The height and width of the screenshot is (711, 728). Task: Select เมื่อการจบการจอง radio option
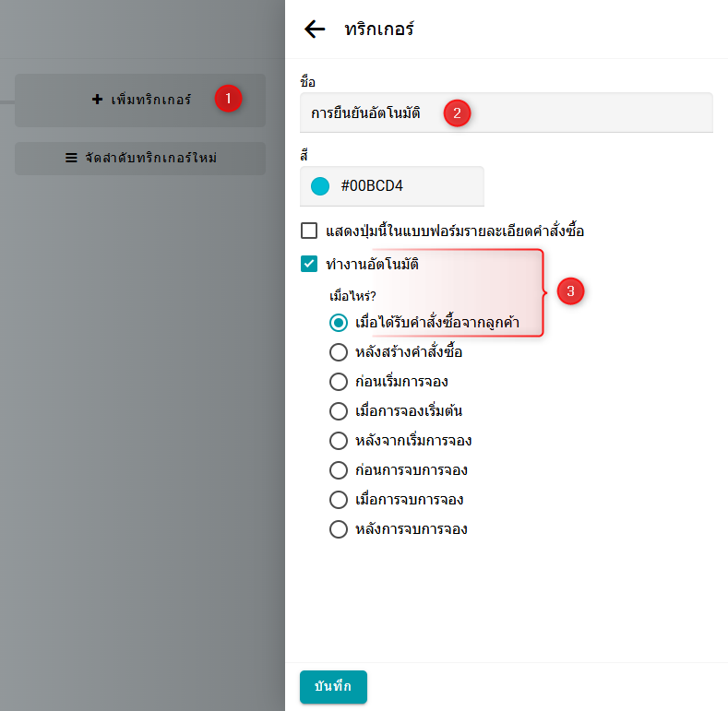[339, 500]
